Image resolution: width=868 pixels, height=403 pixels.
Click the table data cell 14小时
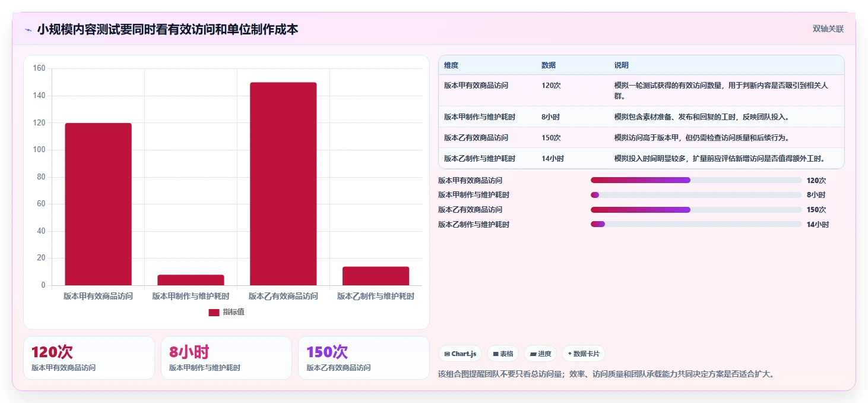click(553, 159)
